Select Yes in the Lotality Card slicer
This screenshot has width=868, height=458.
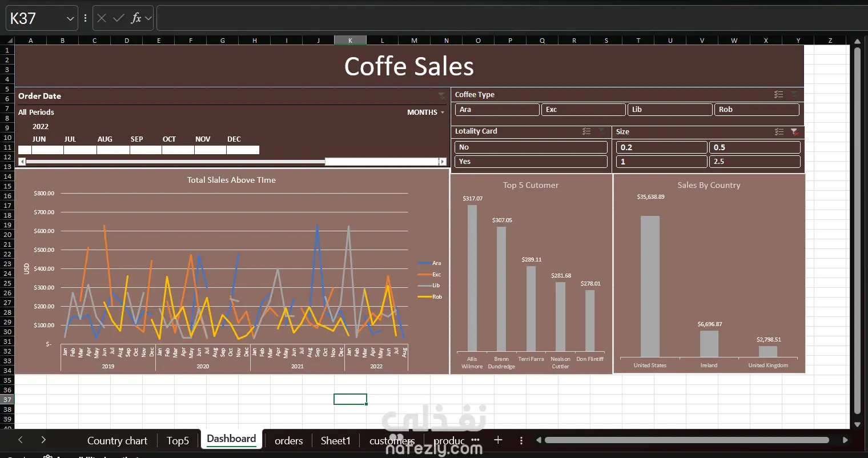point(531,162)
